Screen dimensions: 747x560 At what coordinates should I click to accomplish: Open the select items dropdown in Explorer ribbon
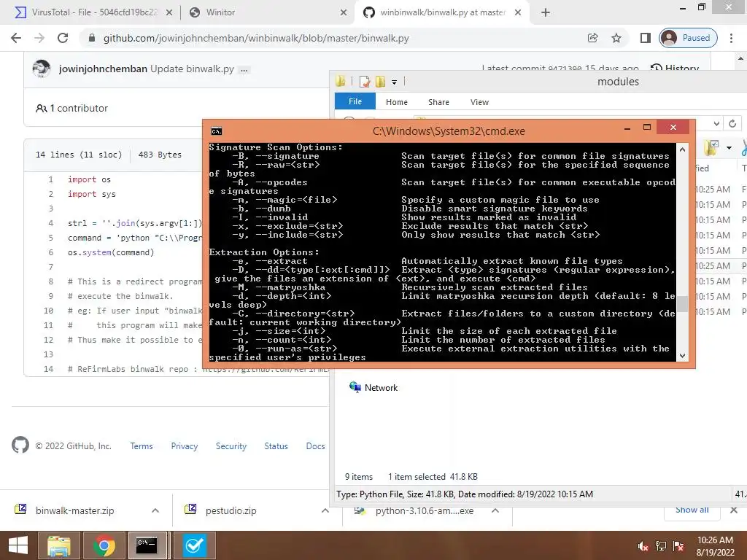729,147
